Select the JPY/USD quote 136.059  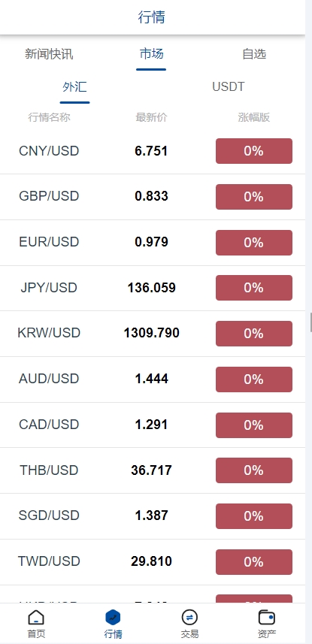[151, 288]
